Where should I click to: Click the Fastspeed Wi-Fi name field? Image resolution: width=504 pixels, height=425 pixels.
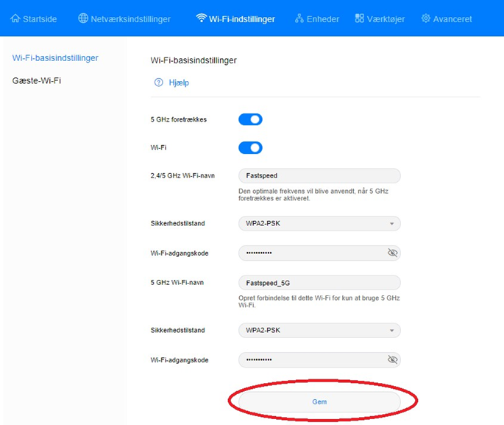(x=319, y=176)
